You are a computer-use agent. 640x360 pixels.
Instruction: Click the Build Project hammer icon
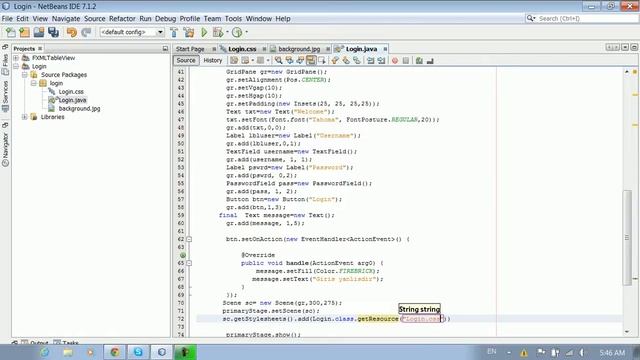(x=174, y=32)
